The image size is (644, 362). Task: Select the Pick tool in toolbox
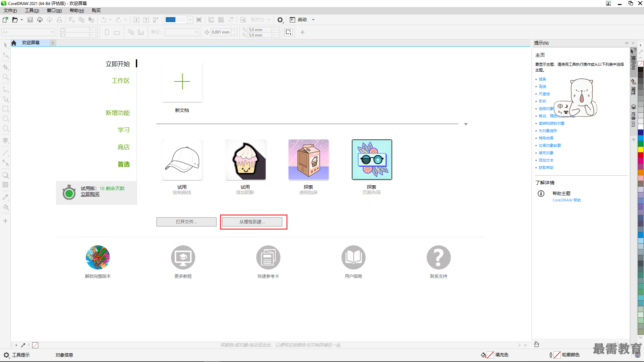click(x=5, y=45)
